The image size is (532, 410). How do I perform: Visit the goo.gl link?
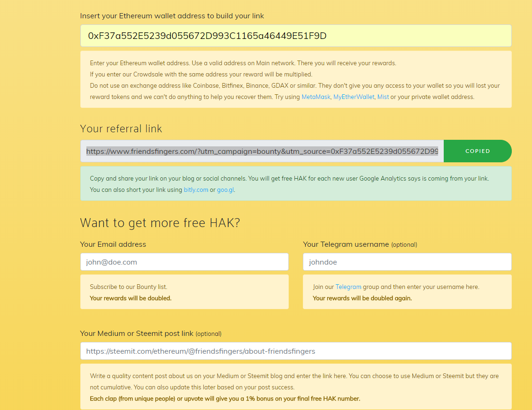tap(225, 190)
